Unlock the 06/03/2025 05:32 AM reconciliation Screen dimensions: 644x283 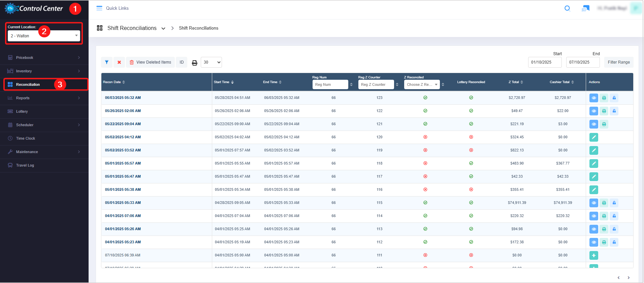(x=614, y=98)
